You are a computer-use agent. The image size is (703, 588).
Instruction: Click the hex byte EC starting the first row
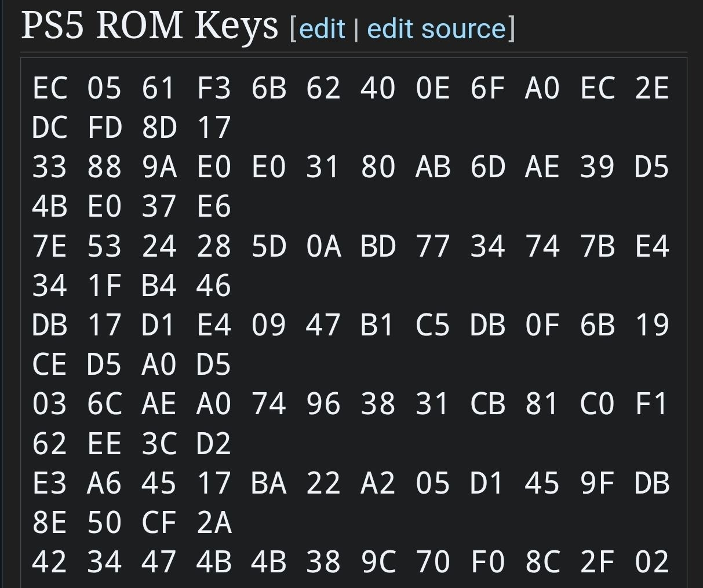coord(49,89)
